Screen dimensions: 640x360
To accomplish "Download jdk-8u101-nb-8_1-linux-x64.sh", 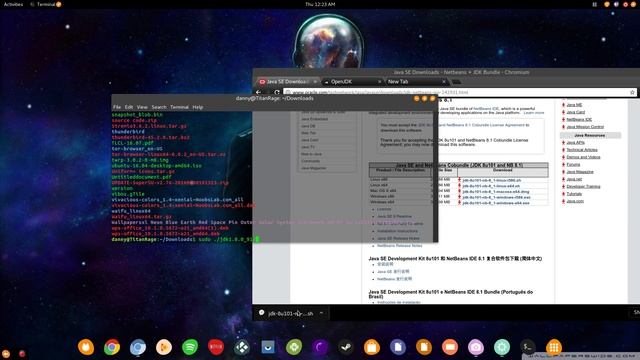I will 491,186.
